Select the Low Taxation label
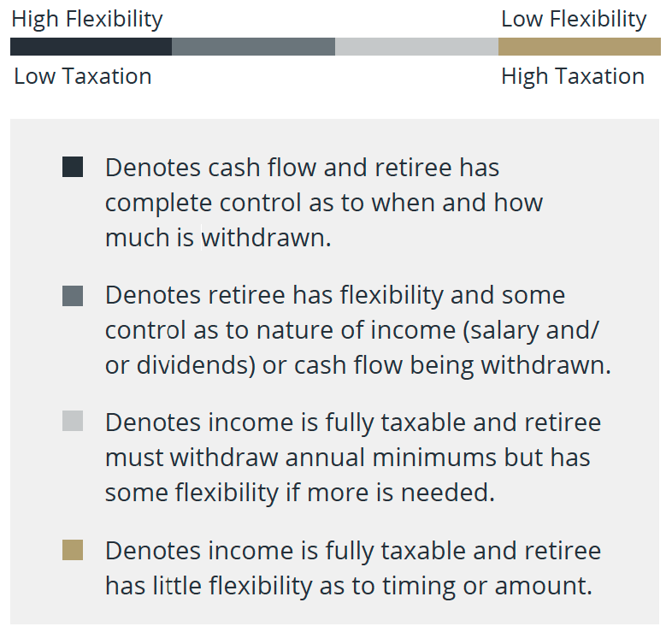 83,76
